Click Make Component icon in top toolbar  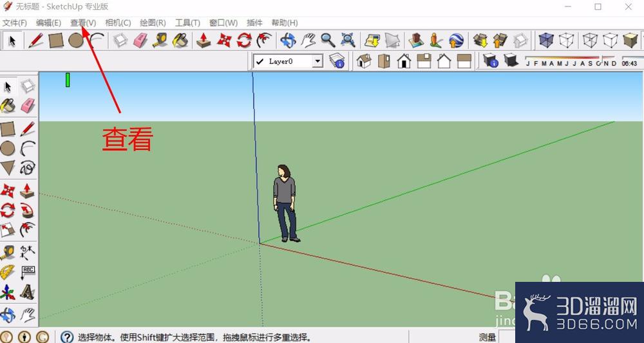(120, 40)
